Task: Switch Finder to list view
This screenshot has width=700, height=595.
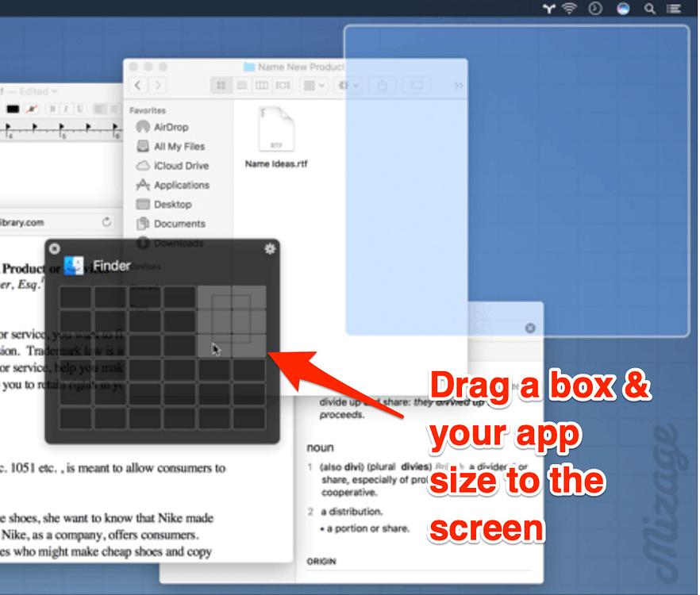Action: click(241, 85)
